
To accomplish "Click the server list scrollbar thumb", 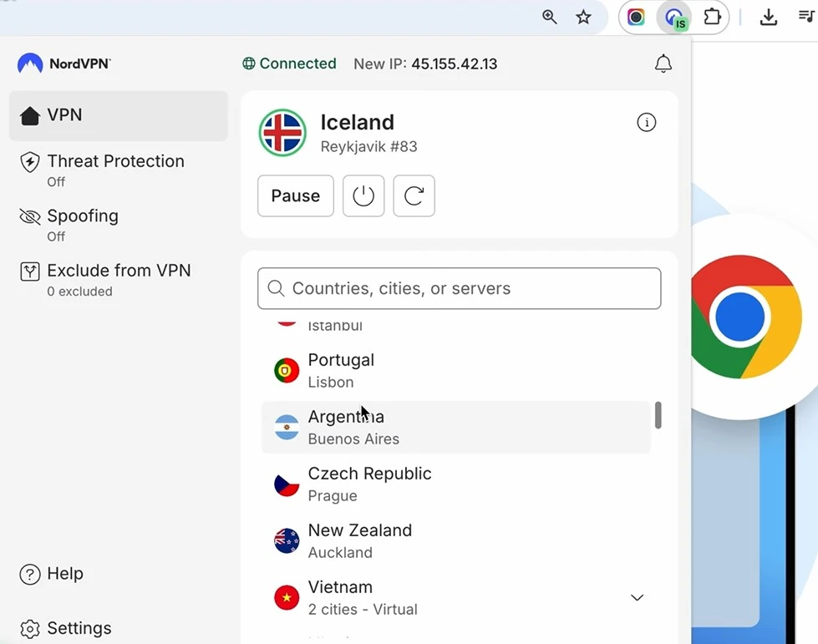I will 658,415.
